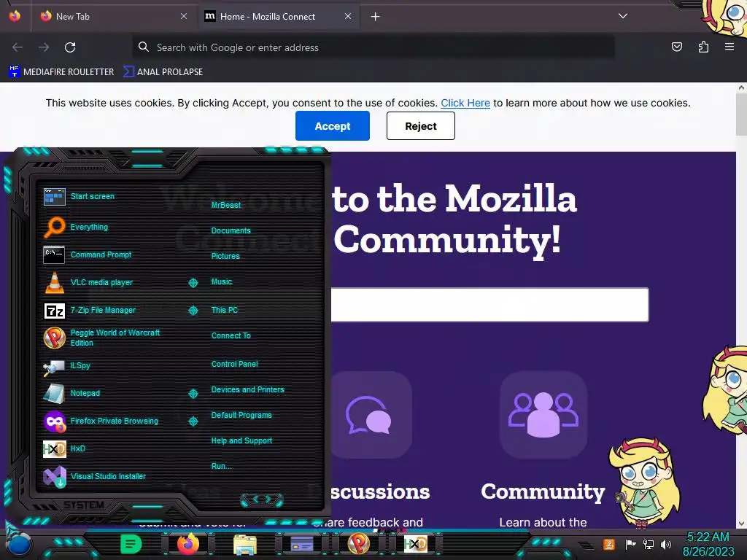
Task: Expand Firefox Private Browsing jump list
Action: click(x=193, y=421)
